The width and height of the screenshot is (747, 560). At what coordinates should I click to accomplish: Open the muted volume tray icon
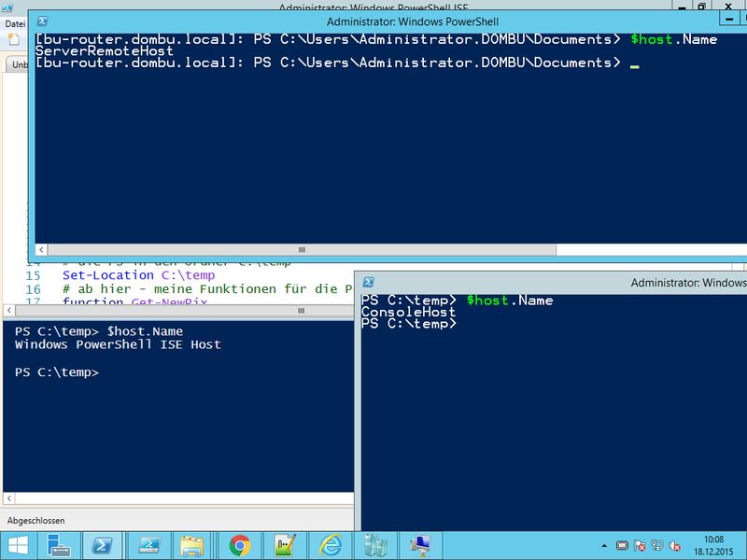674,546
